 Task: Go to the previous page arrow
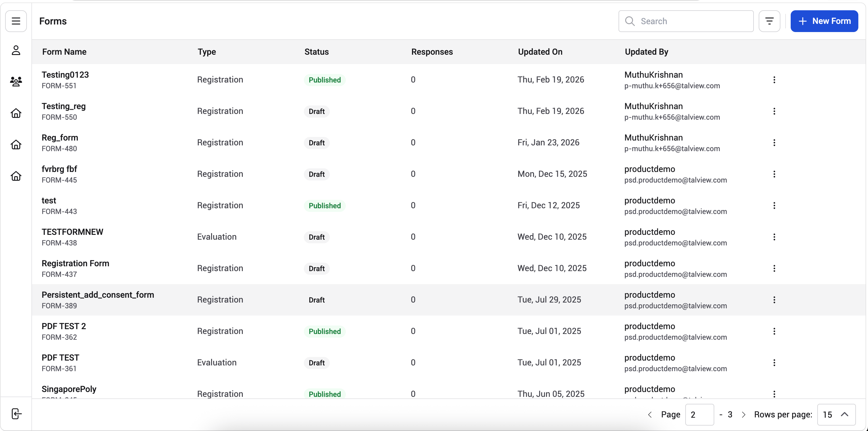(x=650, y=414)
